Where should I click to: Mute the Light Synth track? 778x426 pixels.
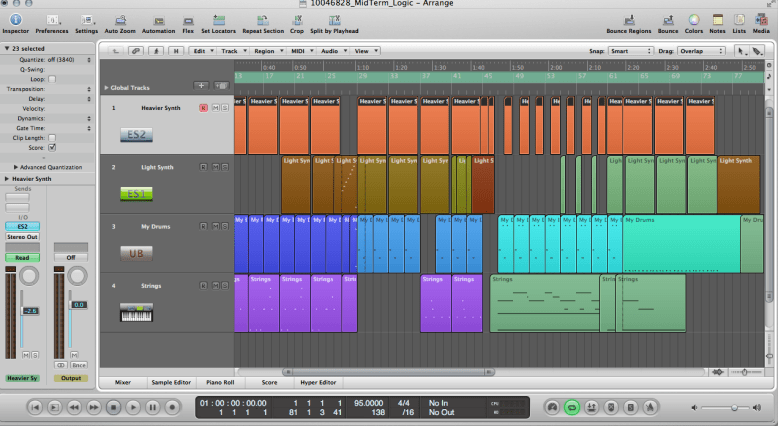(x=214, y=167)
